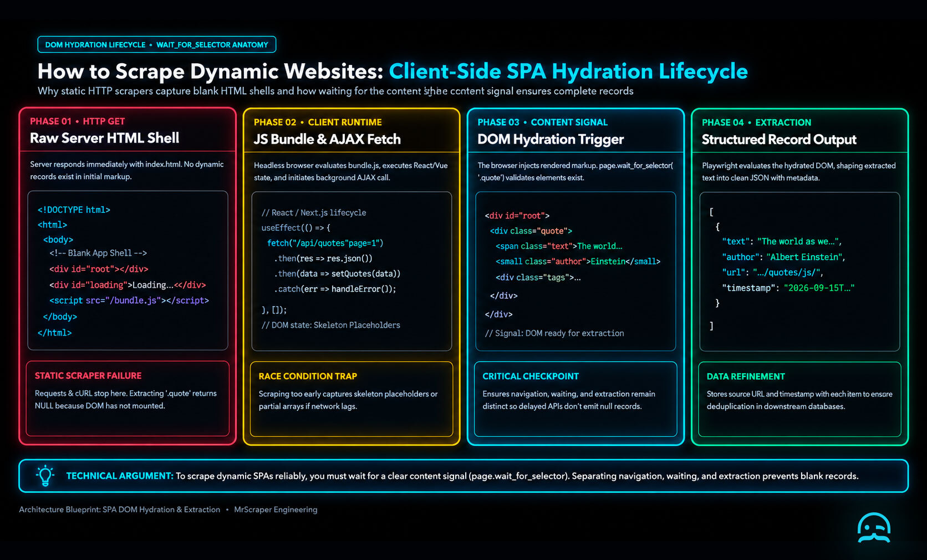Click the 'Ensures navigation, waiting, and extraction' sentence
Image resolution: width=927 pixels, height=560 pixels.
pos(569,400)
